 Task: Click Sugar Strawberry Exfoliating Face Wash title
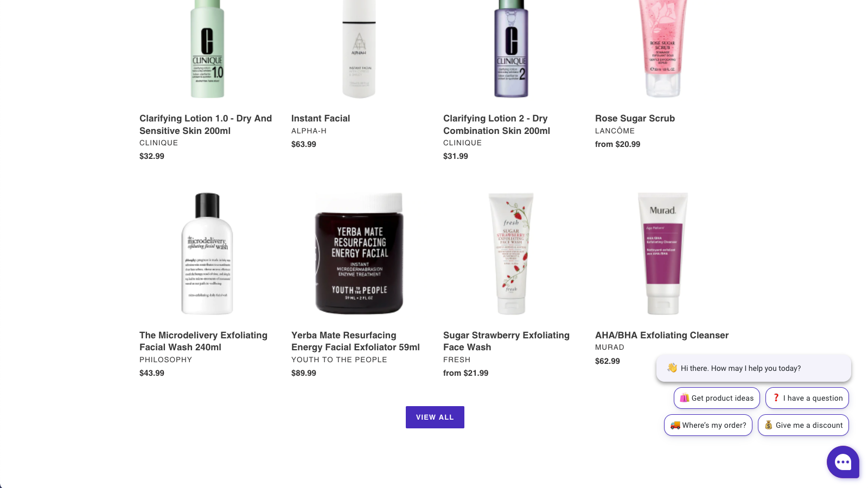click(506, 341)
